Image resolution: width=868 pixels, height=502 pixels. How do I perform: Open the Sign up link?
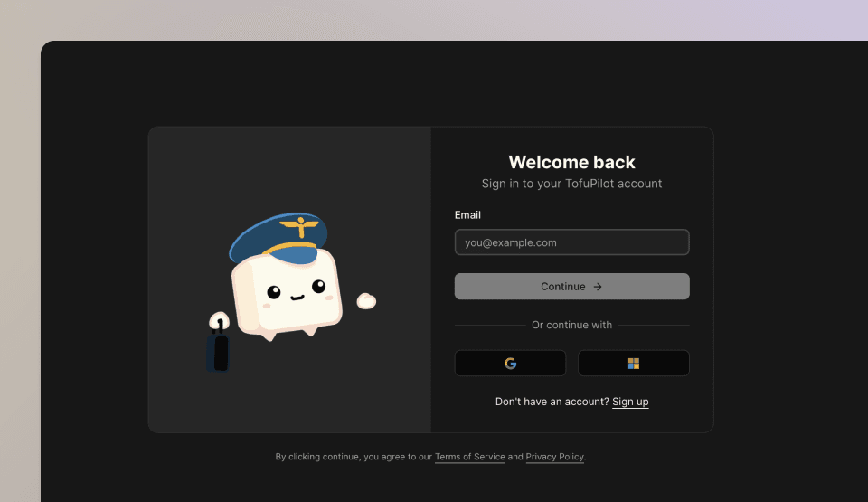pos(630,402)
